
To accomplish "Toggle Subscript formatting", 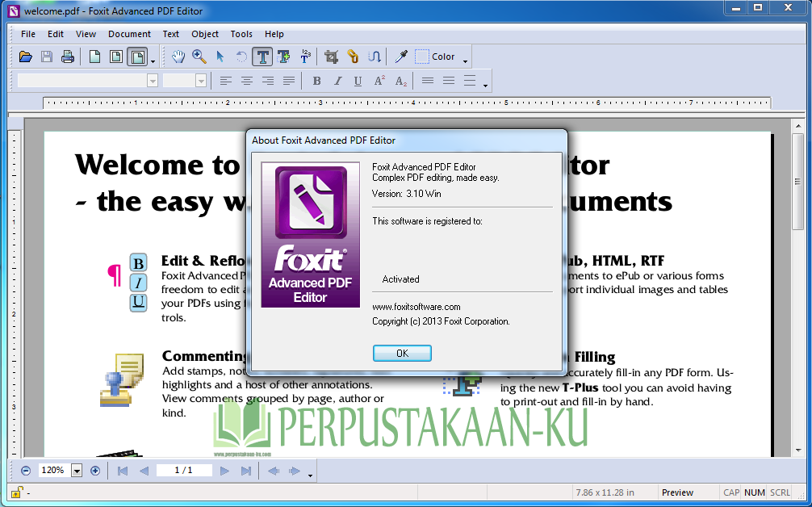I will tap(401, 81).
